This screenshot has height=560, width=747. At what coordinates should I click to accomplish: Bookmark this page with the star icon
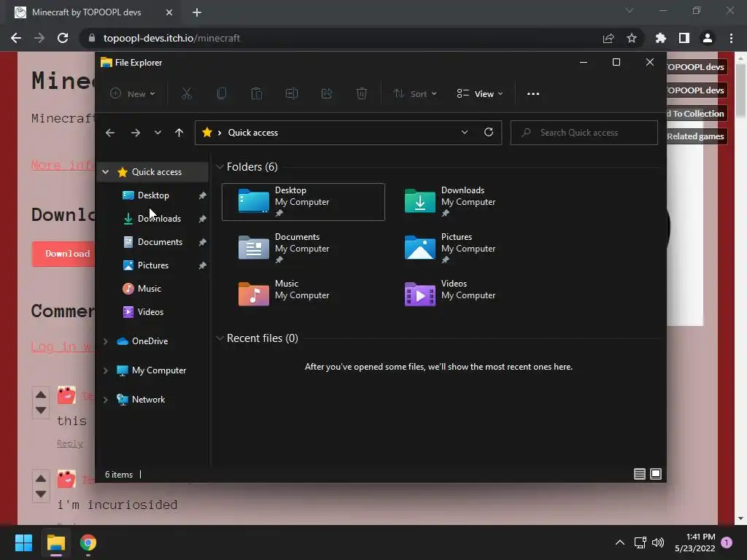pyautogui.click(x=632, y=38)
